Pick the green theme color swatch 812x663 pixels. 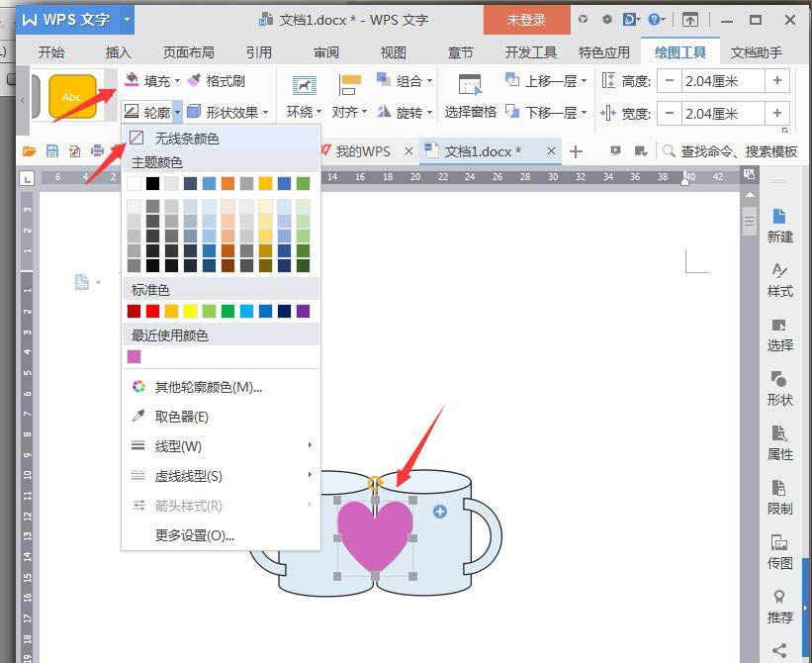(x=303, y=183)
